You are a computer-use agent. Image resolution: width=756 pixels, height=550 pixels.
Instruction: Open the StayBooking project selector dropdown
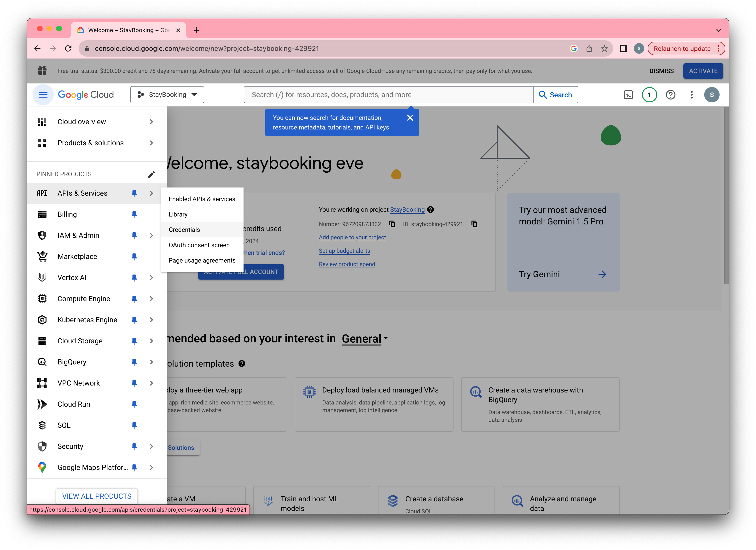click(x=167, y=95)
